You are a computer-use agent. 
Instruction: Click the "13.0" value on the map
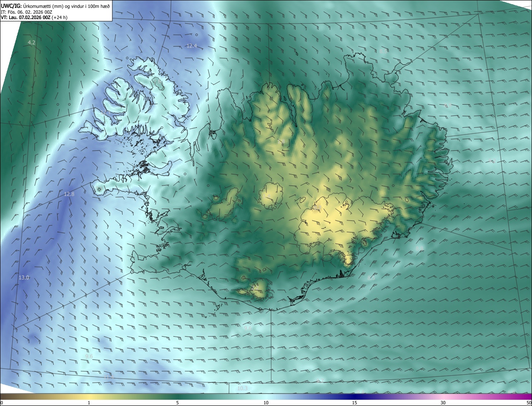point(24,277)
